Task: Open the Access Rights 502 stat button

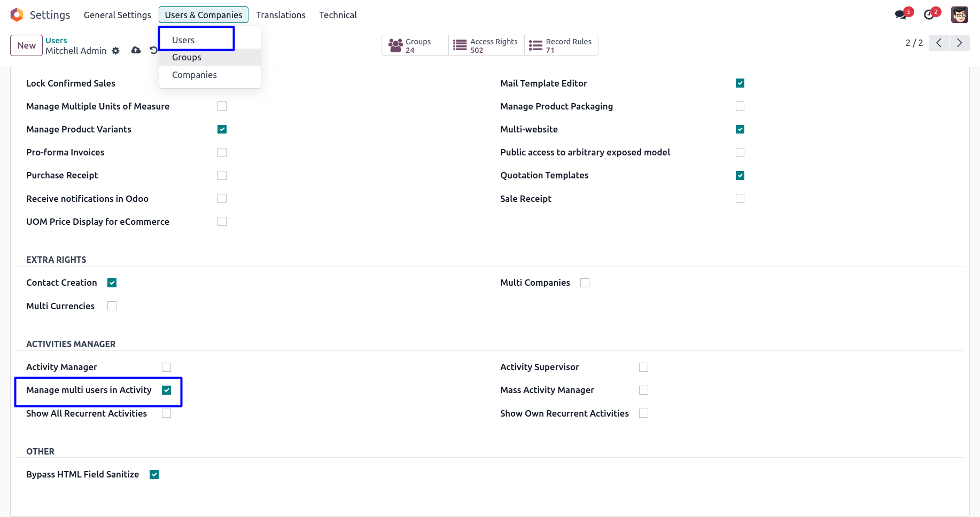Action: [x=486, y=45]
